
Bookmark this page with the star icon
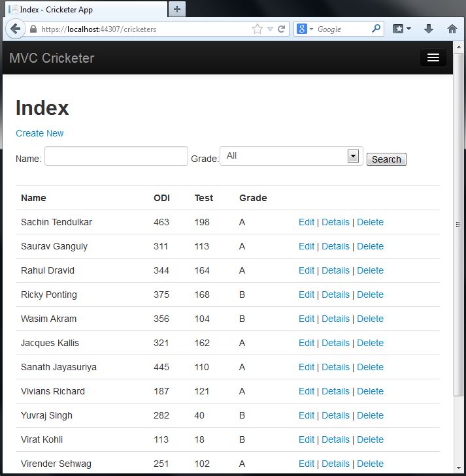(x=258, y=29)
